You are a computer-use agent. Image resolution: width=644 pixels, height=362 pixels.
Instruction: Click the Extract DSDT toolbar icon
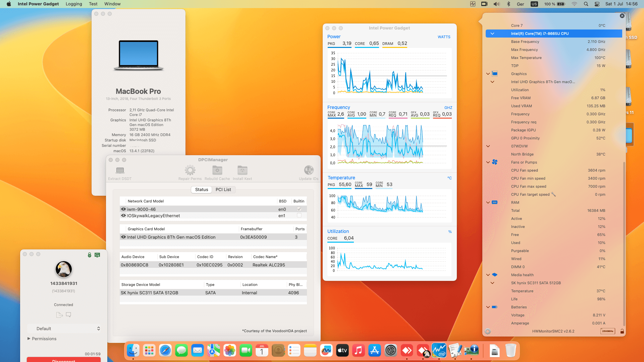(120, 170)
